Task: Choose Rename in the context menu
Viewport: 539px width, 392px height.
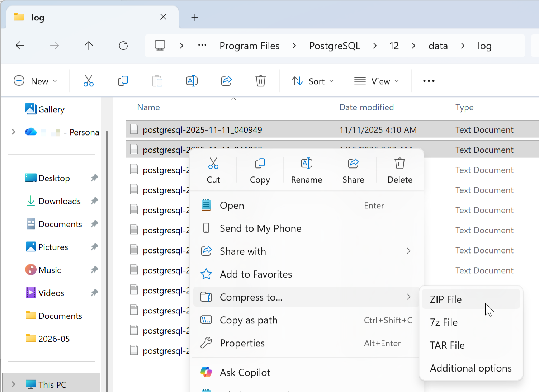Action: [x=307, y=170]
